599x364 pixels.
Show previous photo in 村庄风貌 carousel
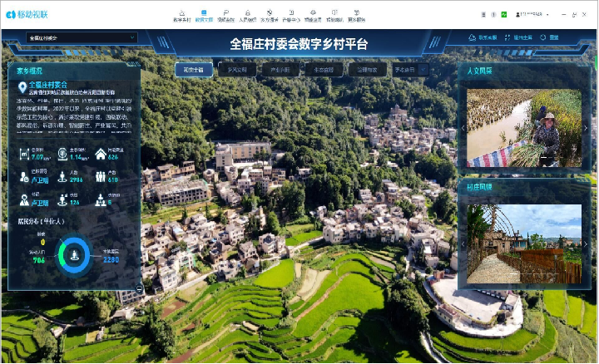tap(463, 243)
